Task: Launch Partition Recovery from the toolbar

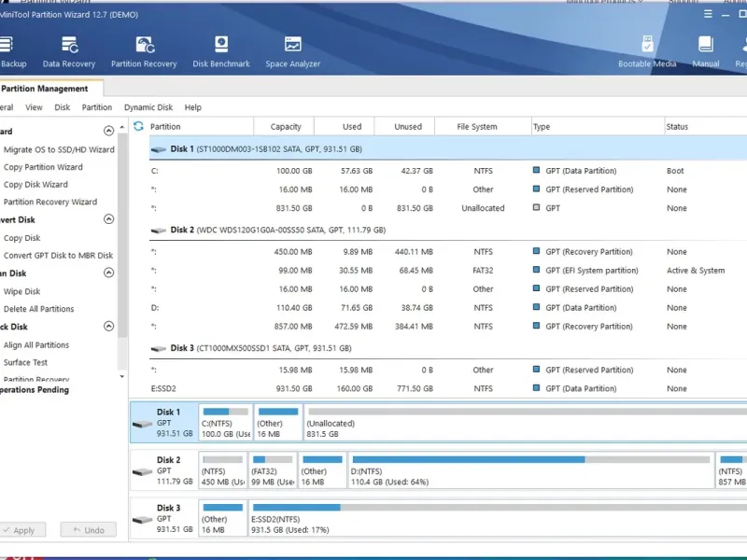Action: coord(144,51)
